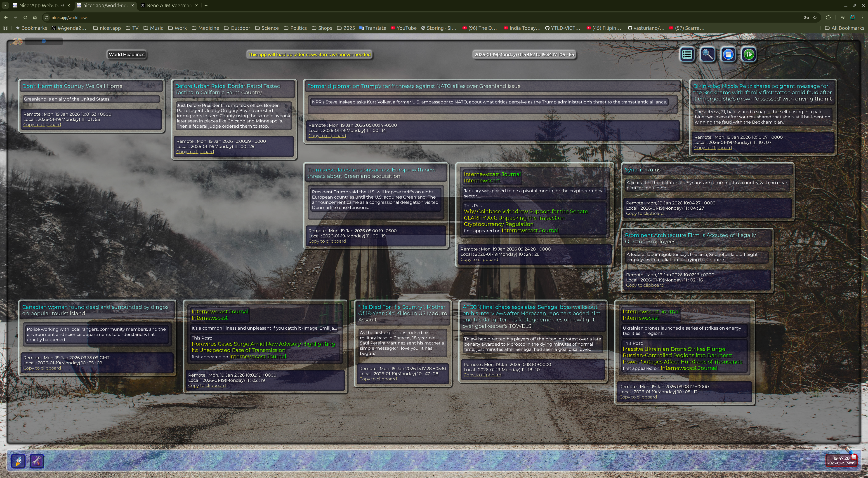Copy Syria, in Ruins item to clipboard
Image resolution: width=868 pixels, height=478 pixels.
(644, 213)
